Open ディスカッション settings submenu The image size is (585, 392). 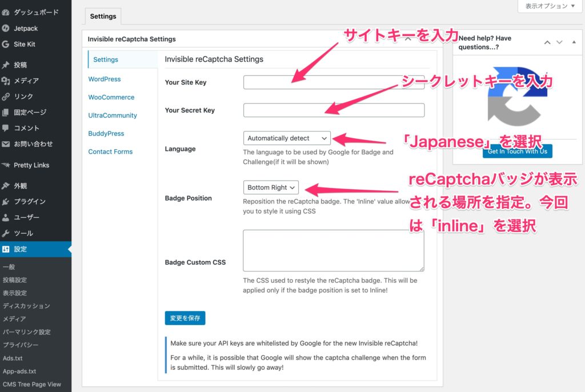[x=26, y=306]
